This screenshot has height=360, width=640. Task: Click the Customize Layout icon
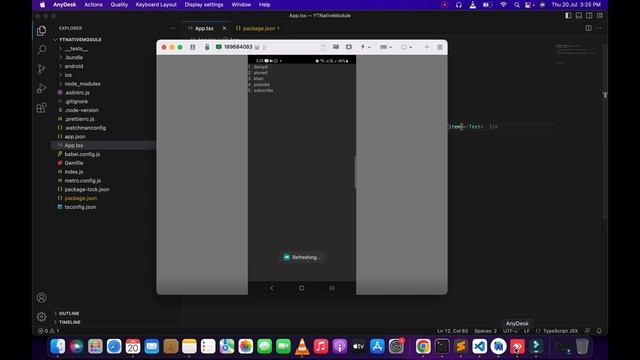click(x=600, y=16)
